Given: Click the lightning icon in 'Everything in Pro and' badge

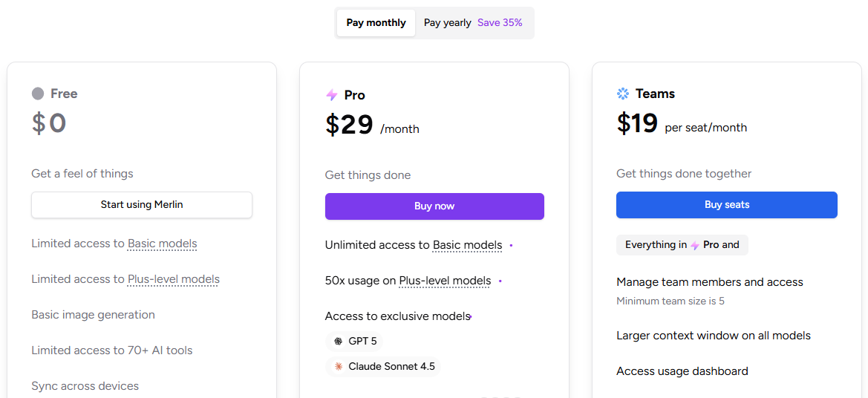Looking at the screenshot, I should (695, 245).
